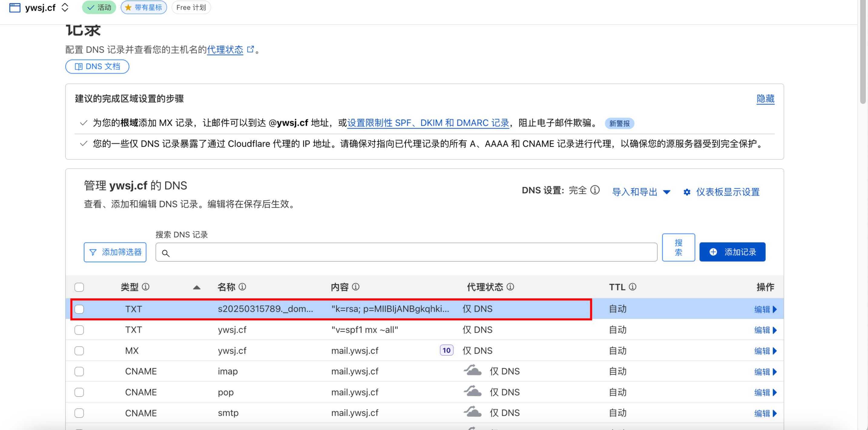The height and width of the screenshot is (430, 868).
Task: Click the k=rsa DKIM content cell
Action: point(390,309)
